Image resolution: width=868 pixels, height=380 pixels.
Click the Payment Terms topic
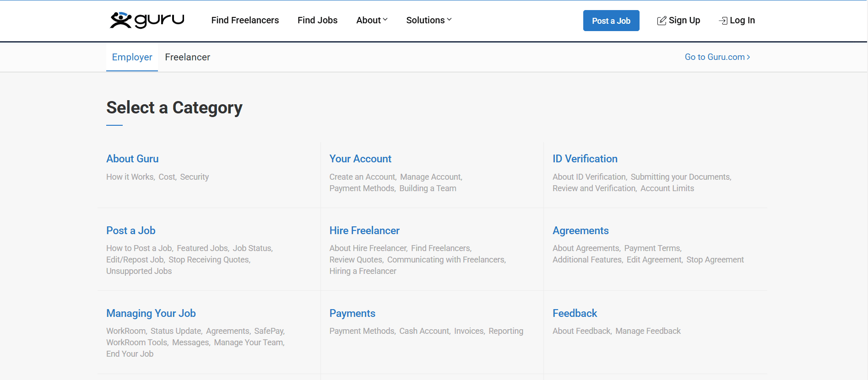(652, 248)
